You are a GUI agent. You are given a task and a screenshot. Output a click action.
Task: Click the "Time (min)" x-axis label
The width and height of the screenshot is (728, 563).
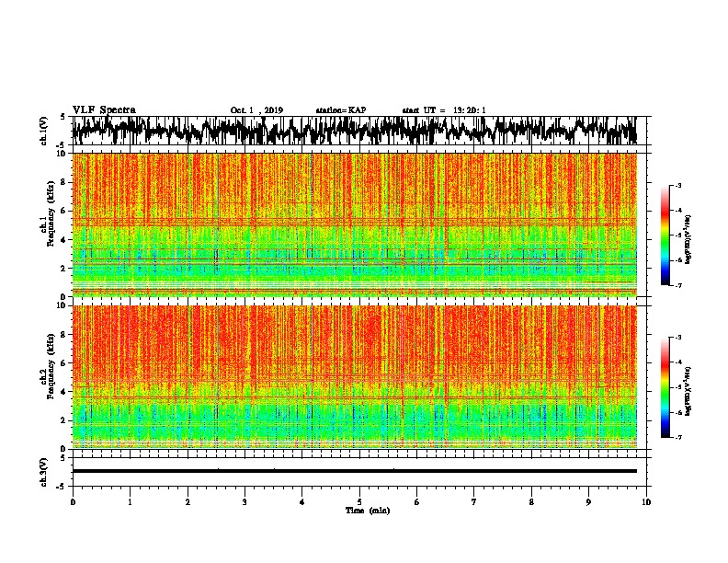click(368, 511)
